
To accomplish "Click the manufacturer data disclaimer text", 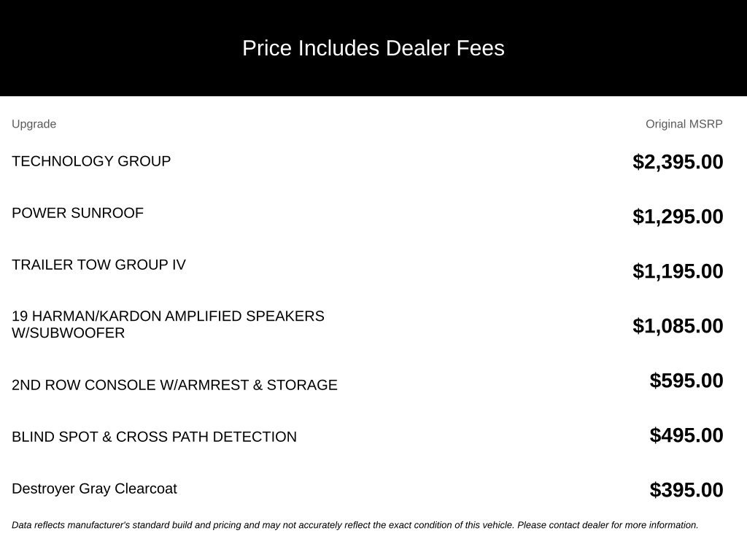I will coord(355,525).
